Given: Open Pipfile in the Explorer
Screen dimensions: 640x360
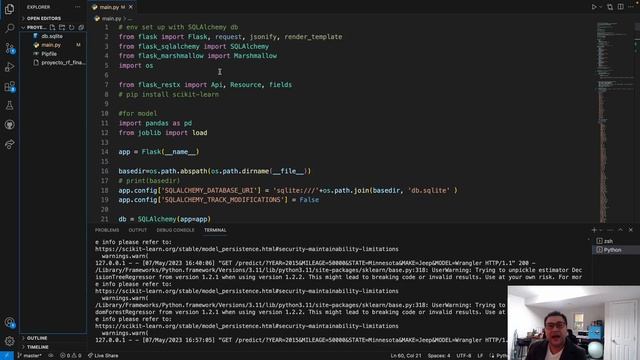Looking at the screenshot, I should tap(49, 54).
